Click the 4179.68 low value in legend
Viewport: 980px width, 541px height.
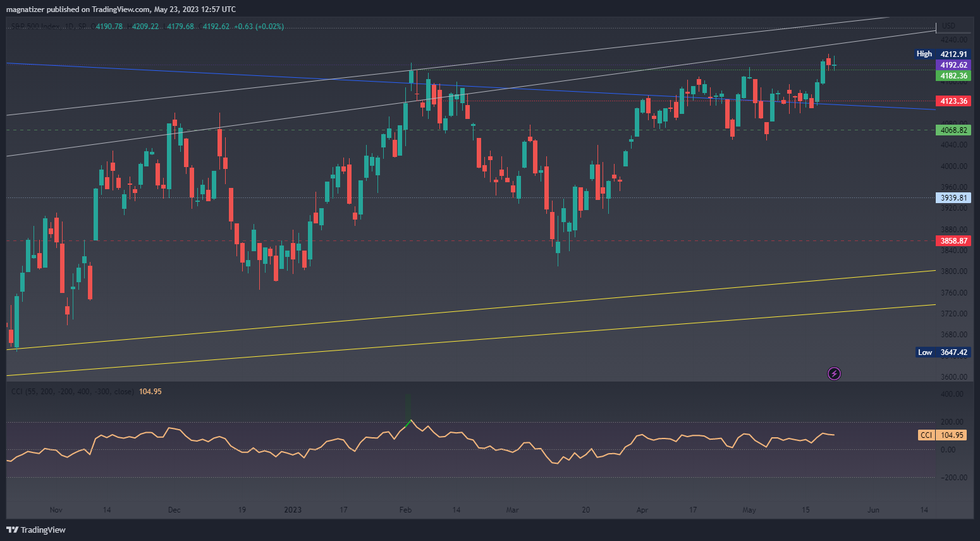click(x=180, y=27)
